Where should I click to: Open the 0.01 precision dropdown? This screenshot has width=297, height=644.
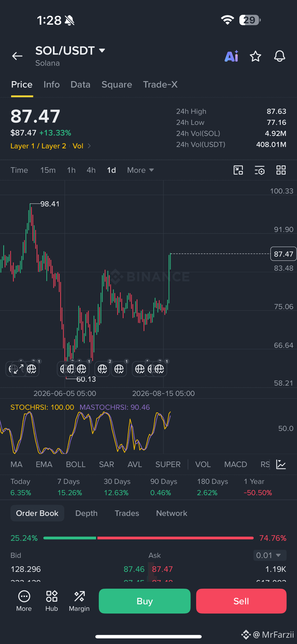point(270,555)
